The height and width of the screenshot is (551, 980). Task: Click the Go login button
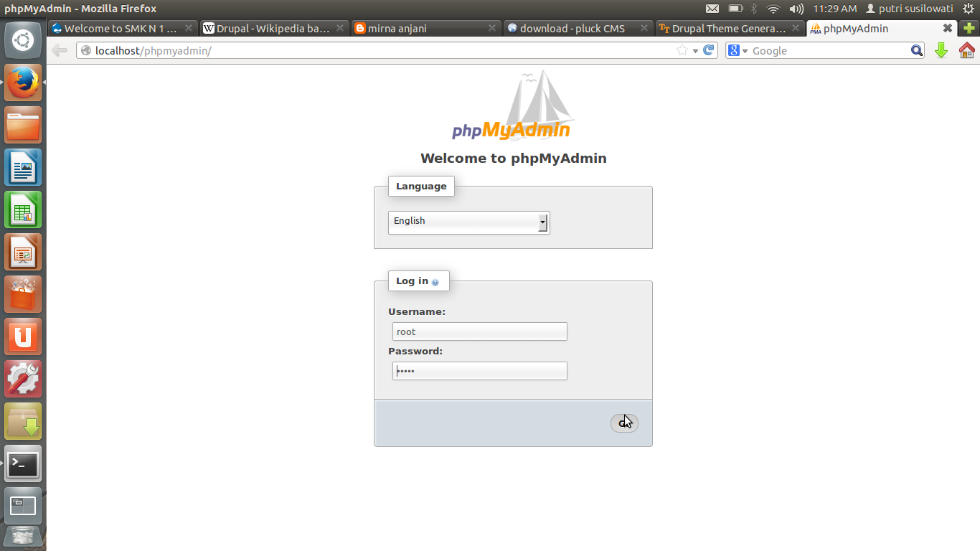click(624, 423)
